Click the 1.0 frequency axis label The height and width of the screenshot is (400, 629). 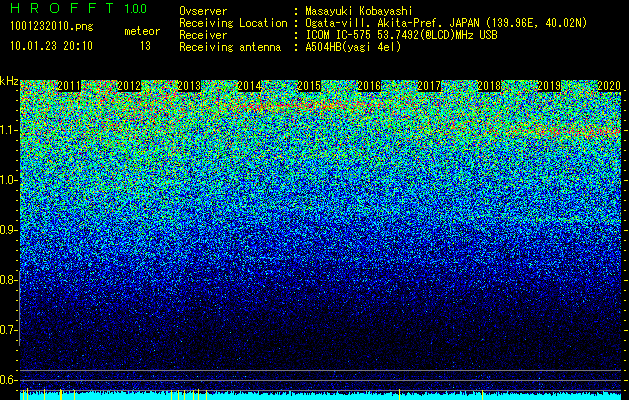(x=8, y=180)
